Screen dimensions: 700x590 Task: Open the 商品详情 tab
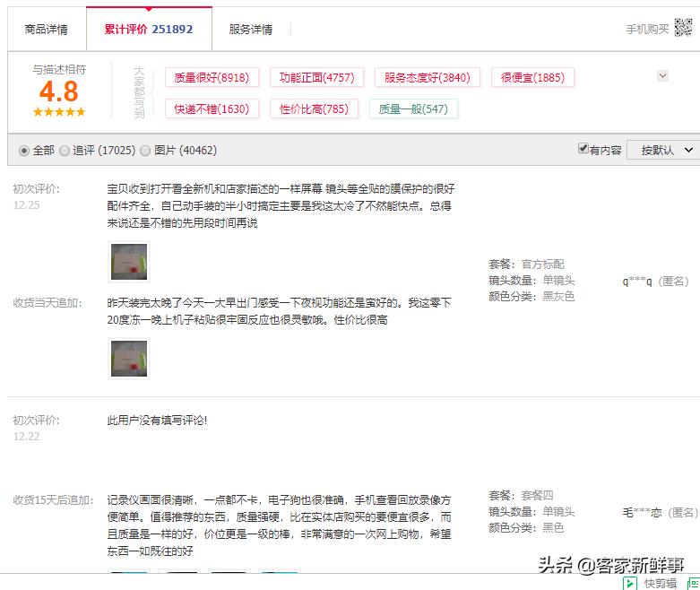click(x=47, y=30)
